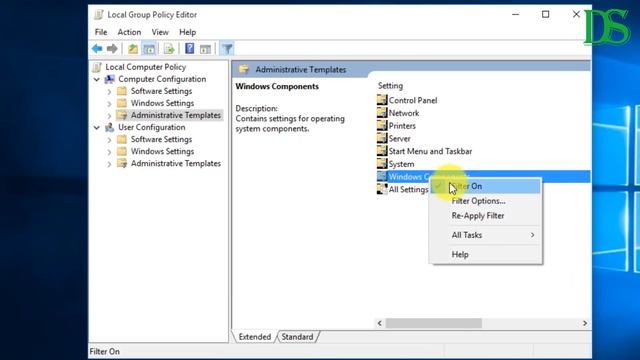
Task: Click the Export List toolbar icon
Action: [x=169, y=49]
